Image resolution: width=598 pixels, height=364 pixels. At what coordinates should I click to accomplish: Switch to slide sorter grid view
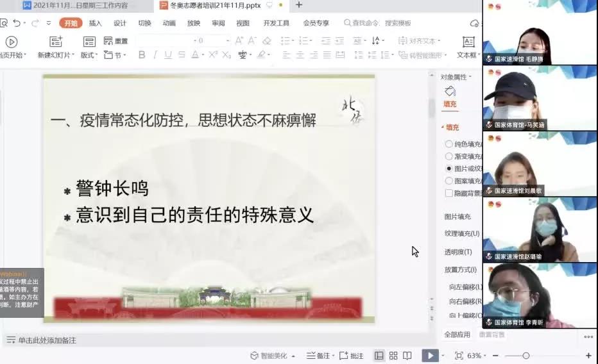(393, 356)
